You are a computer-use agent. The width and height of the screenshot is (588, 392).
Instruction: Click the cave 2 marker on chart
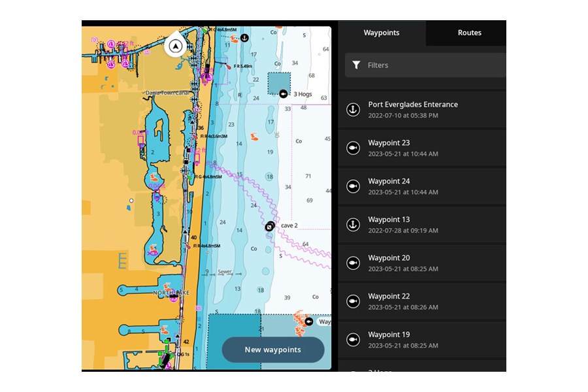(x=269, y=226)
